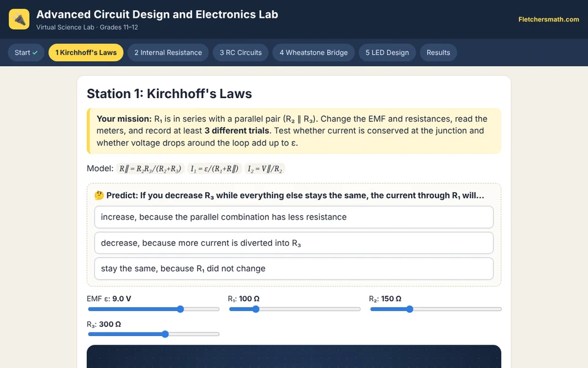This screenshot has width=588, height=368.
Task: Click the I₂ = V∥/R₂ formula
Action: 265,169
